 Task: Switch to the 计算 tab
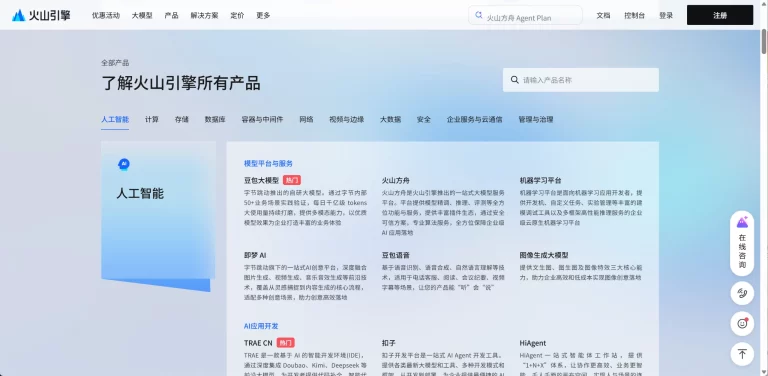click(152, 119)
